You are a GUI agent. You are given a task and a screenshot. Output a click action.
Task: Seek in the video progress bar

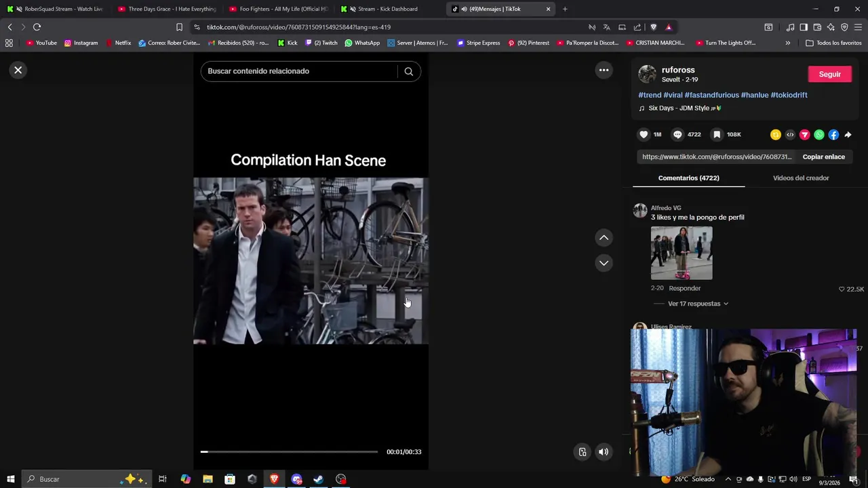click(x=289, y=451)
